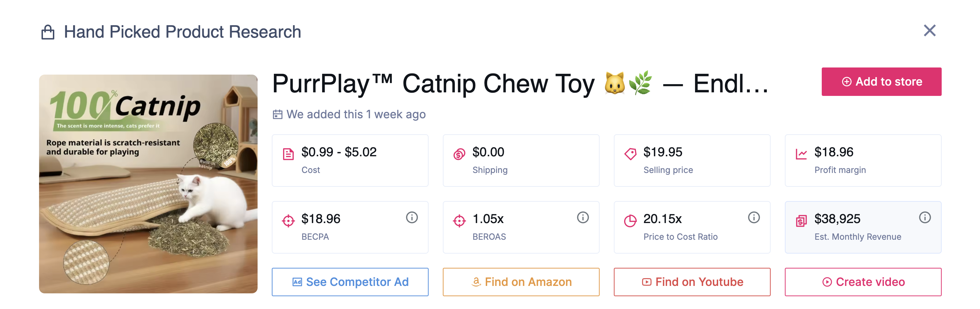Viewport: 980px width, 309px height.
Task: Open the BECPA info tooltip
Action: [412, 218]
